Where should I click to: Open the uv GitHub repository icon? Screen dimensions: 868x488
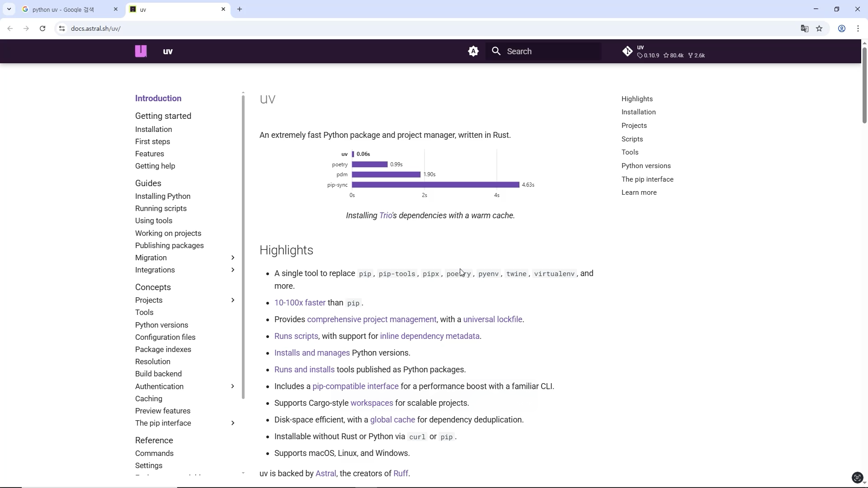pyautogui.click(x=627, y=51)
